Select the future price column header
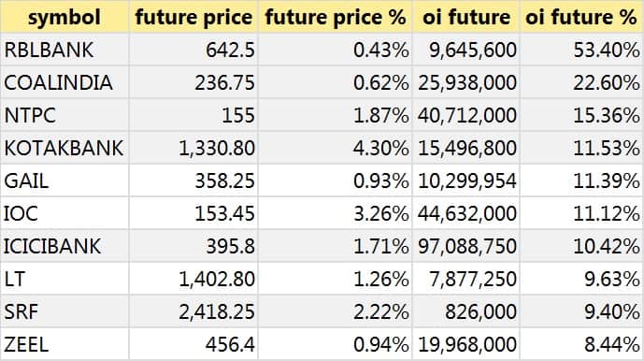Image resolution: width=644 pixels, height=361 pixels. (x=193, y=17)
